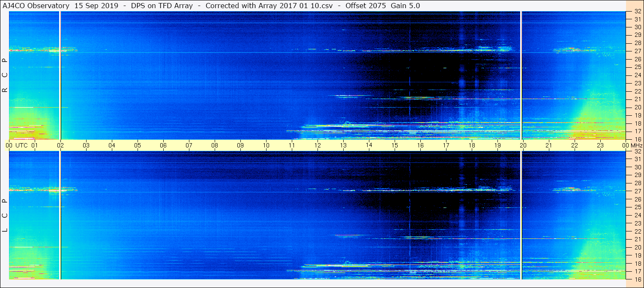Click RCP panel frequency label 27
The width and height of the screenshot is (644, 288).
click(x=637, y=51)
